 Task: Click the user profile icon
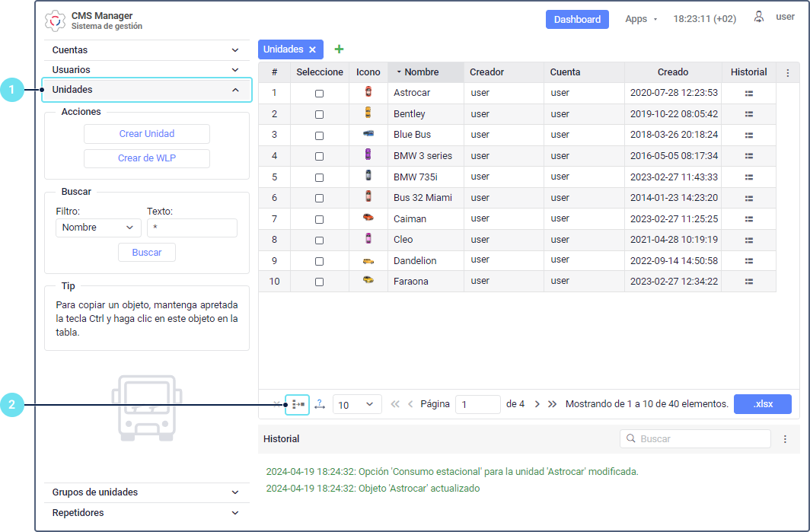pos(759,18)
